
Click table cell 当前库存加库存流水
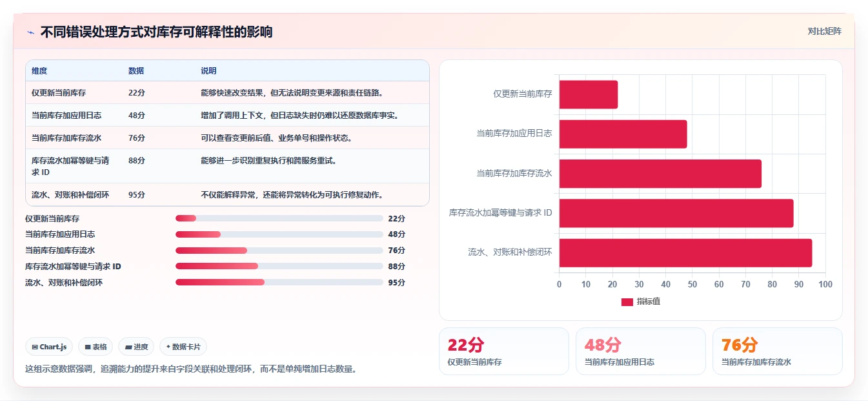(x=66, y=138)
